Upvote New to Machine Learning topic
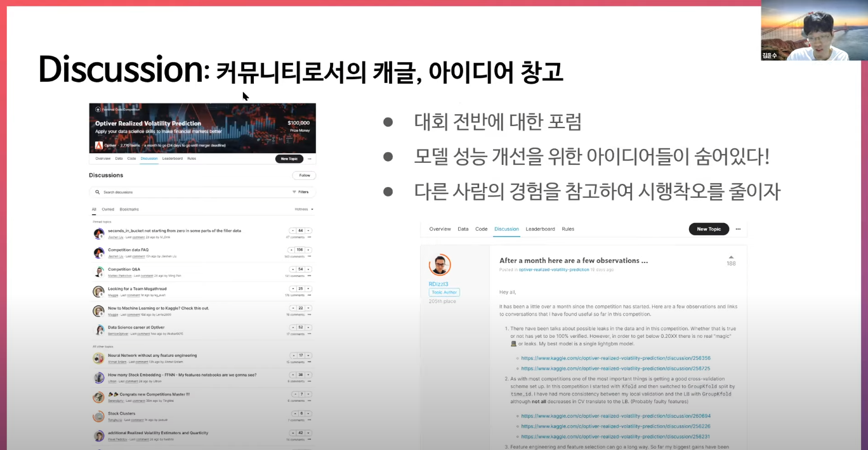868x450 pixels. 292,308
